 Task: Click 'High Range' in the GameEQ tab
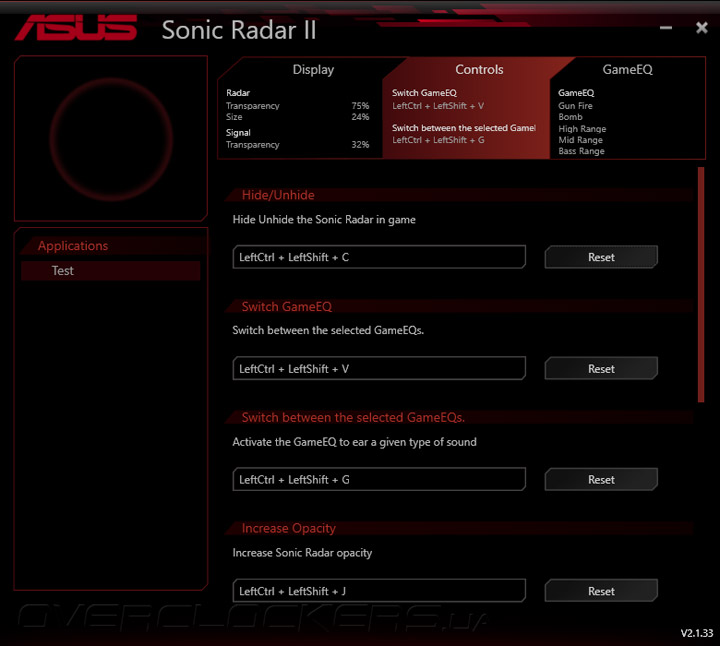582,129
